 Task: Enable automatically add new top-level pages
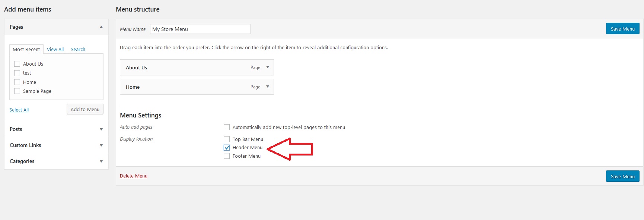point(227,127)
